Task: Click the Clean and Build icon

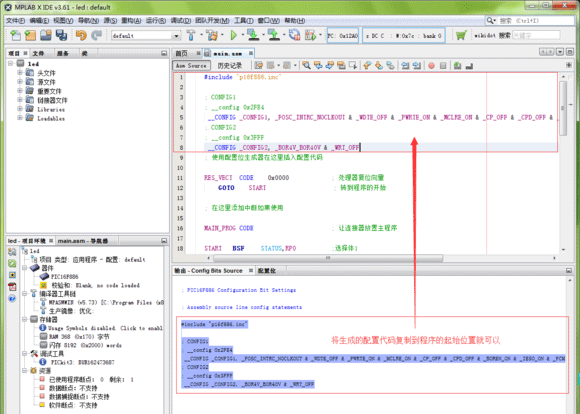Action: pyautogui.click(x=212, y=36)
